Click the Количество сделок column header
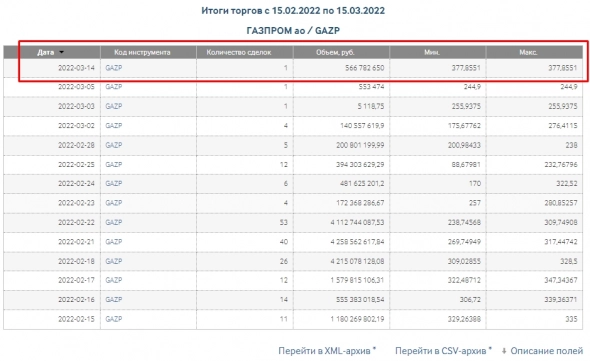Screen dimensions: 590x361 pyautogui.click(x=239, y=52)
